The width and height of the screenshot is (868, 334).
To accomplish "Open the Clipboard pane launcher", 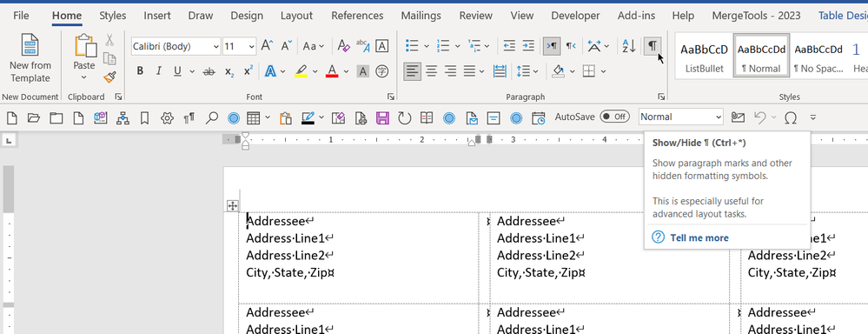I will [x=118, y=97].
